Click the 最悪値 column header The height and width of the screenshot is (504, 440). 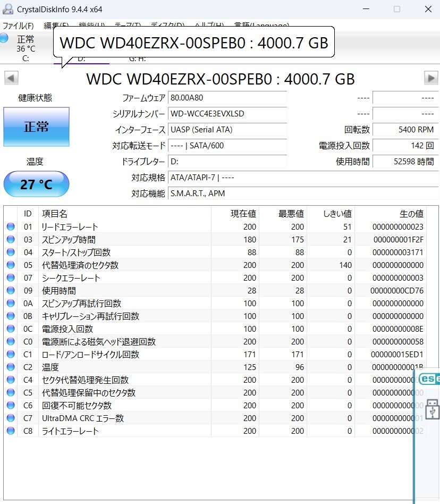coord(283,214)
